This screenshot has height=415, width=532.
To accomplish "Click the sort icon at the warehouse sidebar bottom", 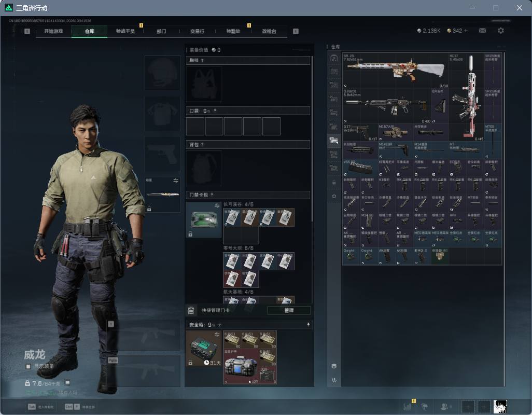I will click(334, 380).
